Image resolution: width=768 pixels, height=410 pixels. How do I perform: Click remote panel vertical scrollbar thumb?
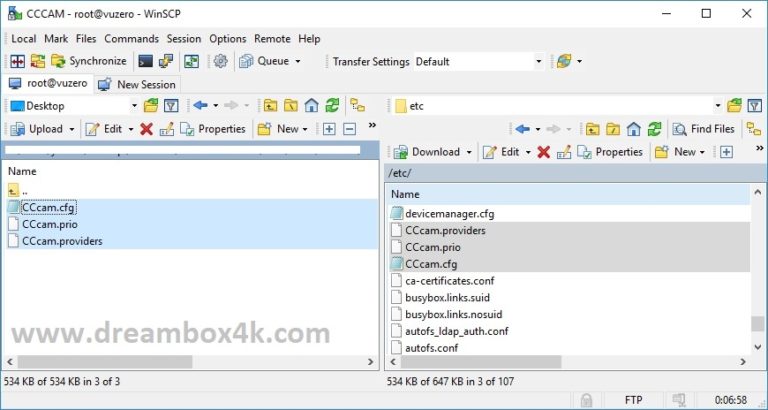[x=757, y=323]
